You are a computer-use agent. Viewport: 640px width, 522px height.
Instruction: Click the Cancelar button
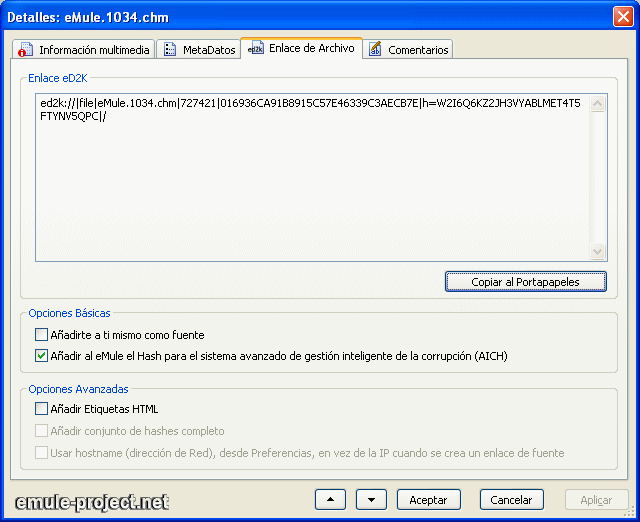pos(511,499)
